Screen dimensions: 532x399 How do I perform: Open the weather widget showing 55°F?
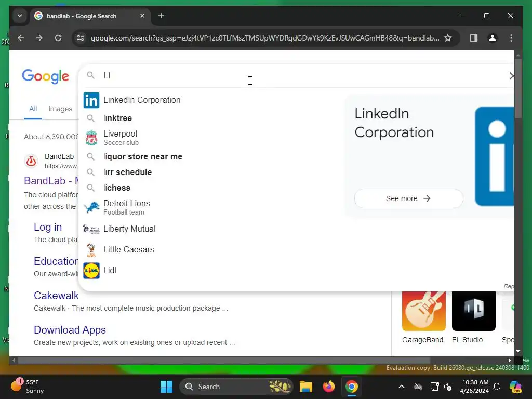click(x=27, y=386)
